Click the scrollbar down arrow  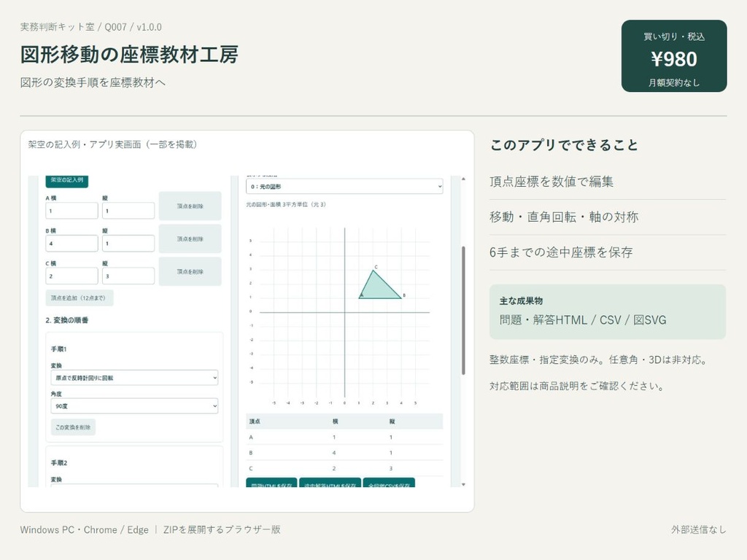pyautogui.click(x=463, y=484)
